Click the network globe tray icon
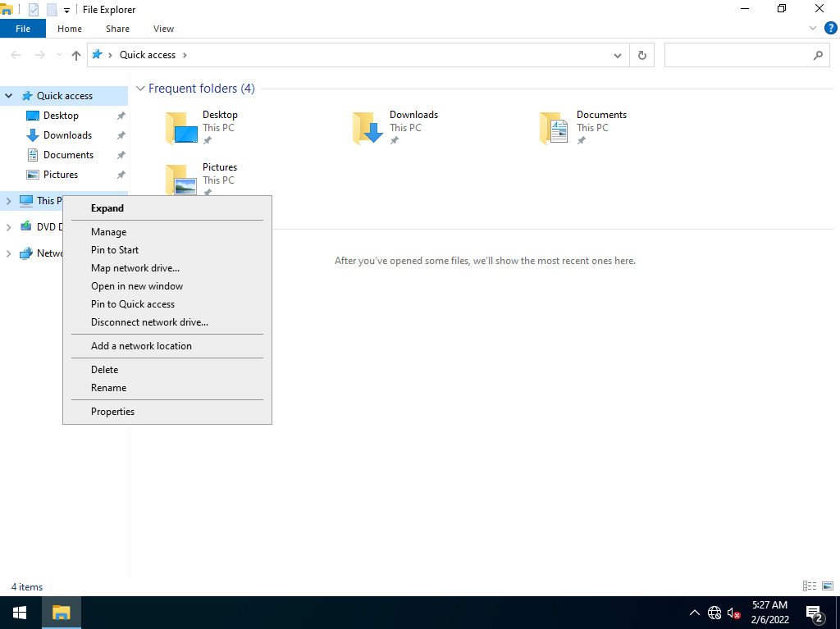 (x=714, y=613)
